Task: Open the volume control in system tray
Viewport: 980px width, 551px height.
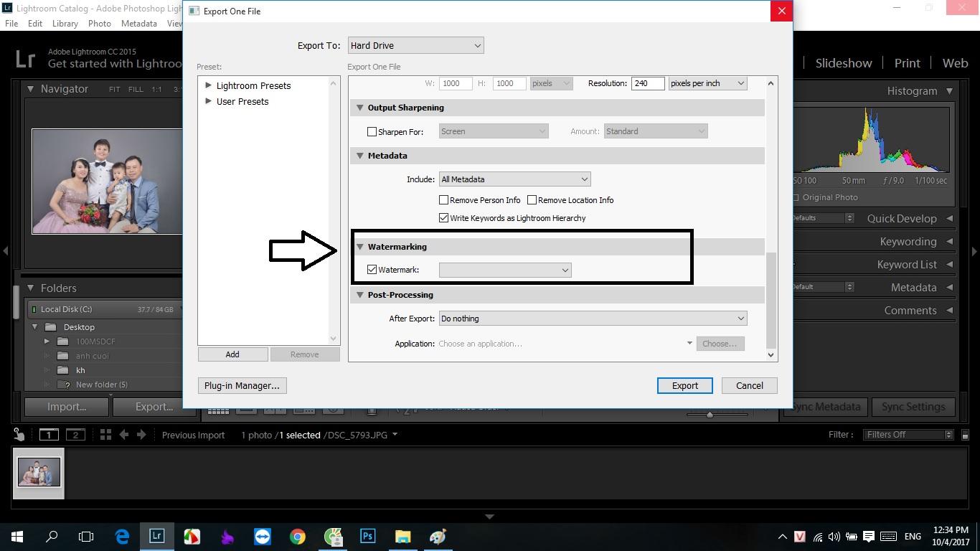Action: point(834,537)
